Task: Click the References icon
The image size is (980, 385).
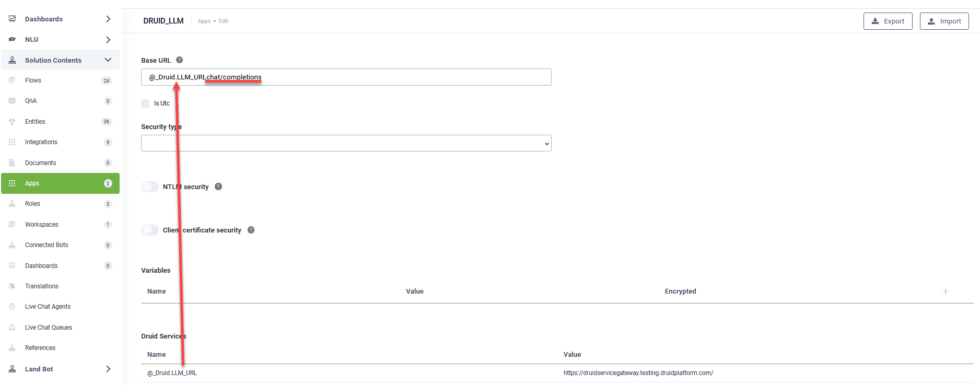Action: click(x=12, y=348)
